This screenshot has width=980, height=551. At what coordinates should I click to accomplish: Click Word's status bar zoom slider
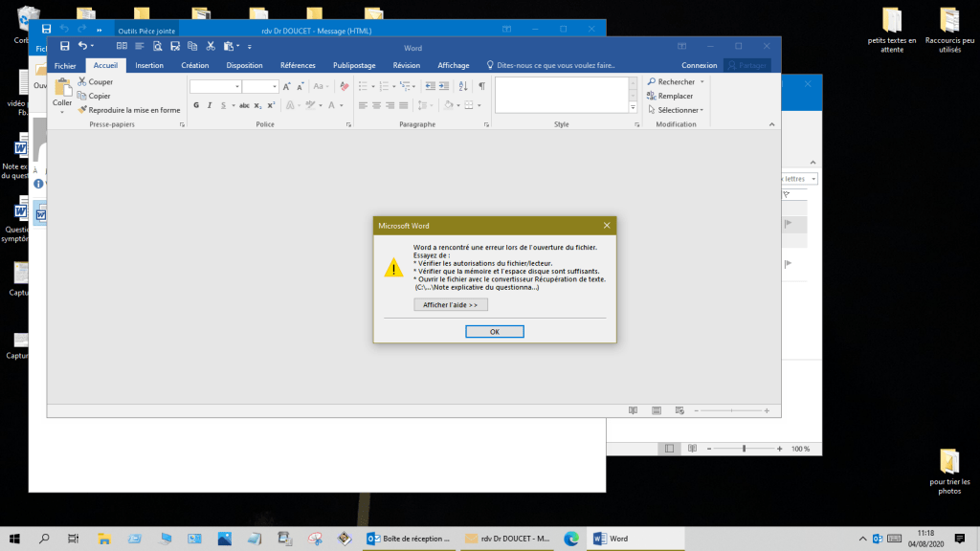(x=731, y=411)
